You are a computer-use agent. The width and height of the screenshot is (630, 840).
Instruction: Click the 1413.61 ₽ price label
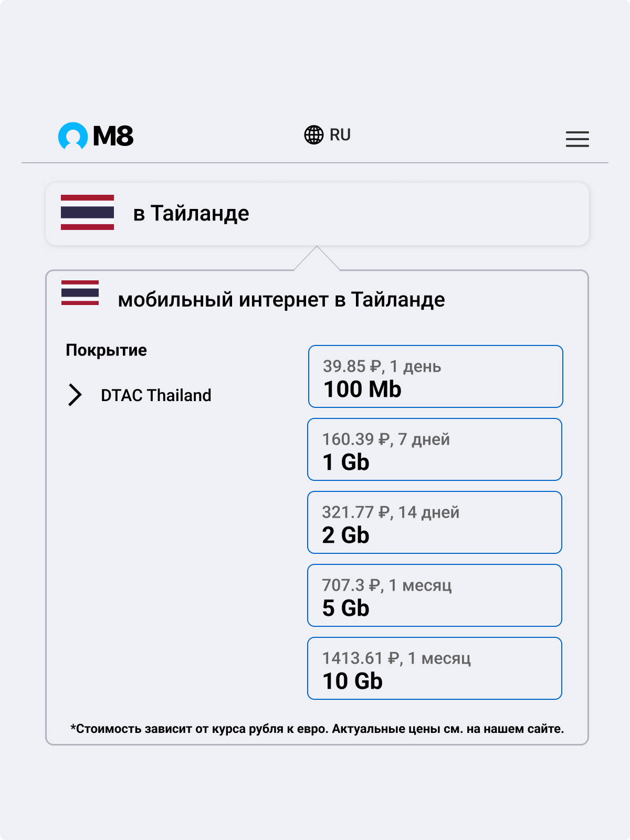[x=360, y=658]
